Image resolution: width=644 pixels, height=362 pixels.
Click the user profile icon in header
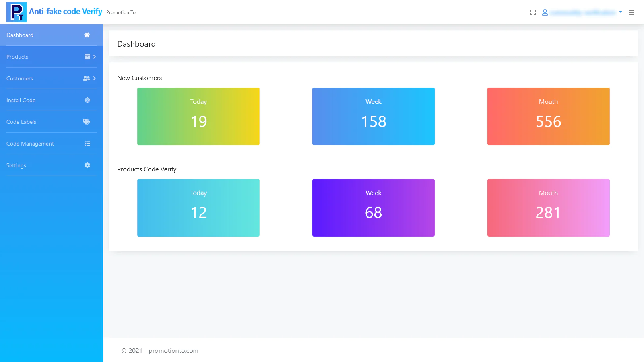tap(545, 12)
